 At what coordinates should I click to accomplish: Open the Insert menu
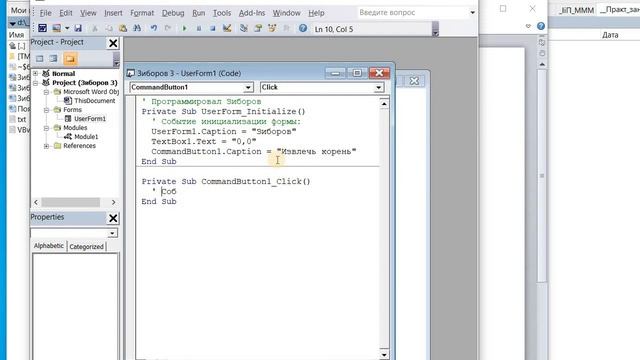[113, 13]
